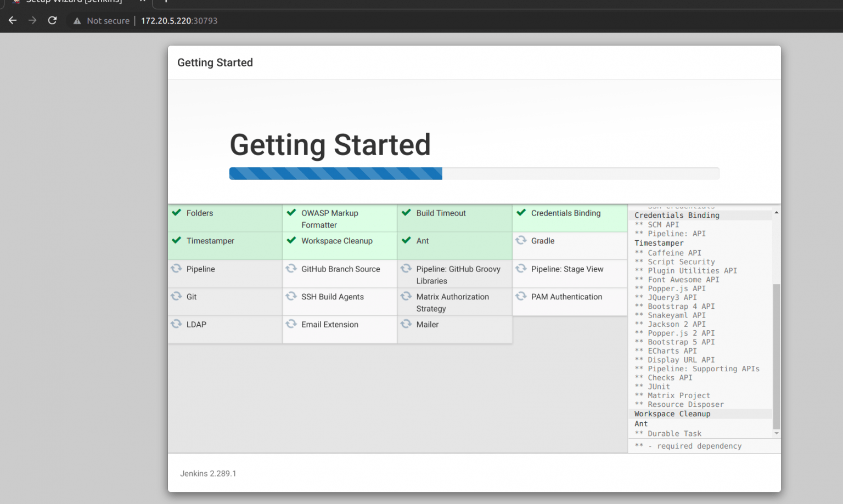Image resolution: width=843 pixels, height=504 pixels.
Task: Click the spinner icon next to Gradle
Action: pos(520,240)
